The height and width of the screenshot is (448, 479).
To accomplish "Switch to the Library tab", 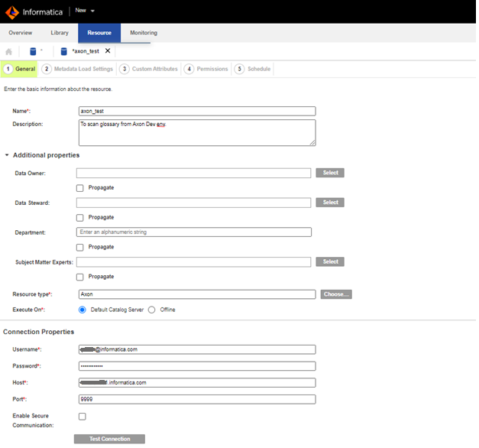I will [x=60, y=33].
